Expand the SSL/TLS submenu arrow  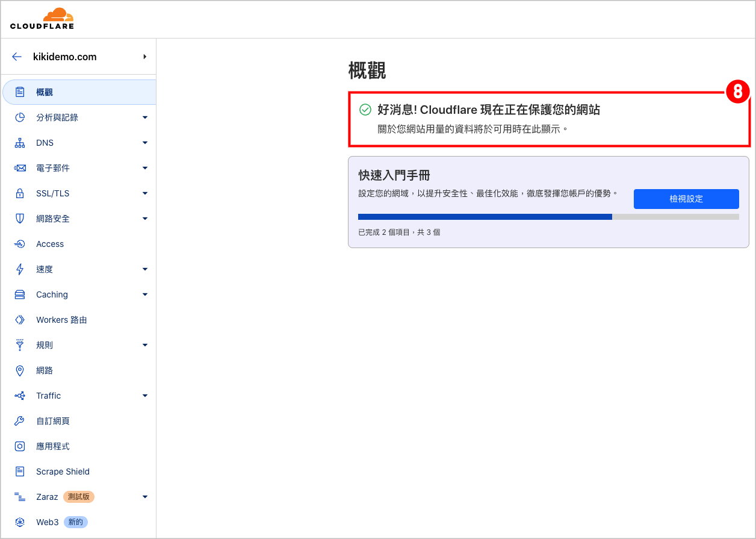pyautogui.click(x=145, y=193)
